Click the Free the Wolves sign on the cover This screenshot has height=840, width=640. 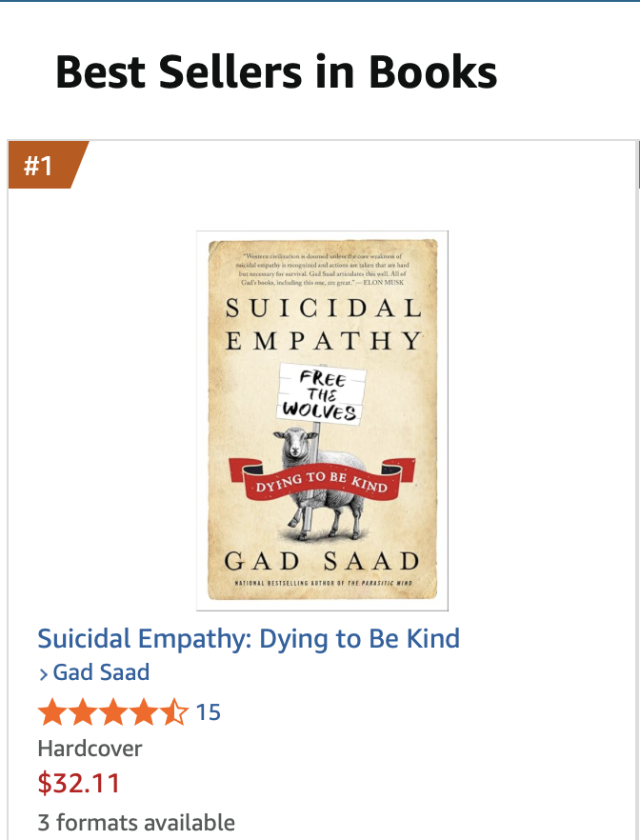321,394
